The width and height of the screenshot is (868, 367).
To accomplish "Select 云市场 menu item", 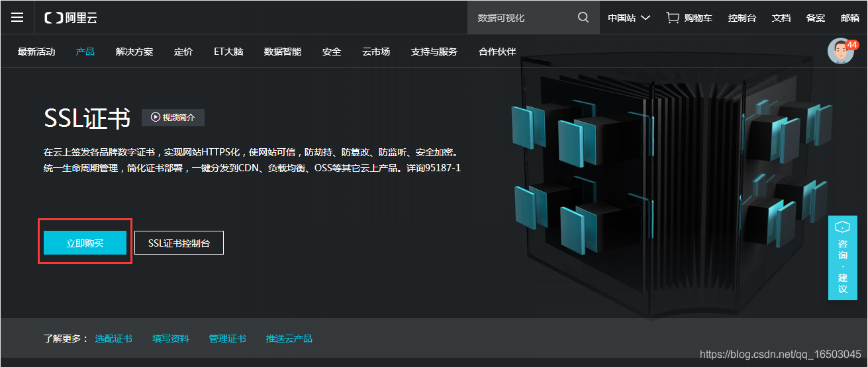I will [376, 52].
